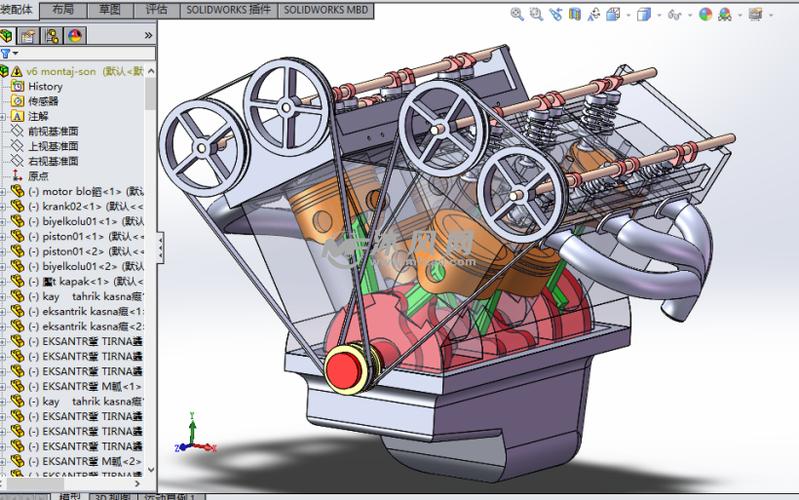Click the Edit Appearance color sphere icon

[705, 14]
